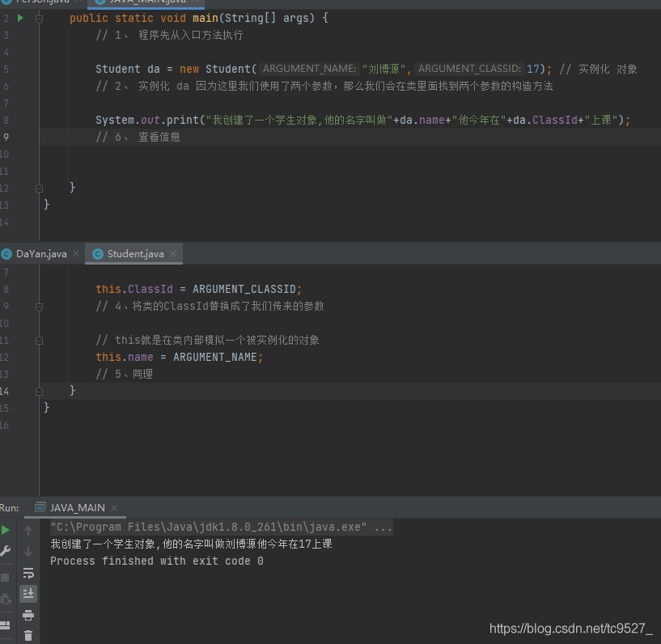
Task: Click line number 14 in the Student.java gutter
Action: click(x=5, y=391)
